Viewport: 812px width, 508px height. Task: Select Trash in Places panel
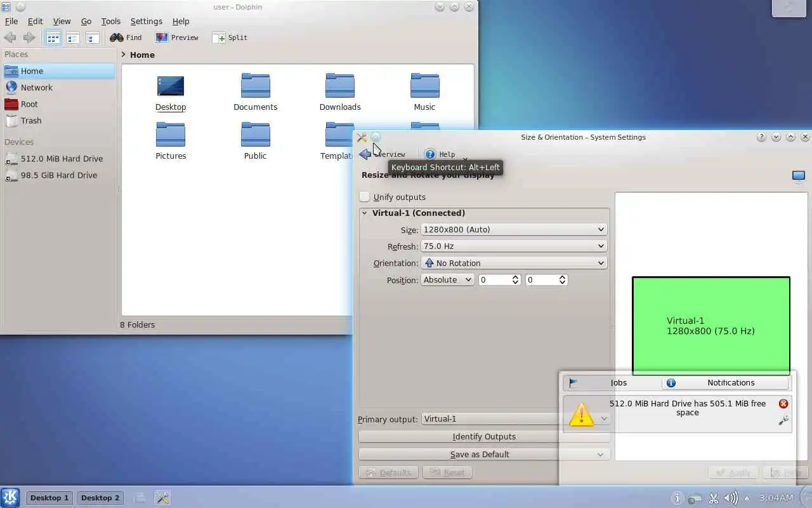pos(59,121)
